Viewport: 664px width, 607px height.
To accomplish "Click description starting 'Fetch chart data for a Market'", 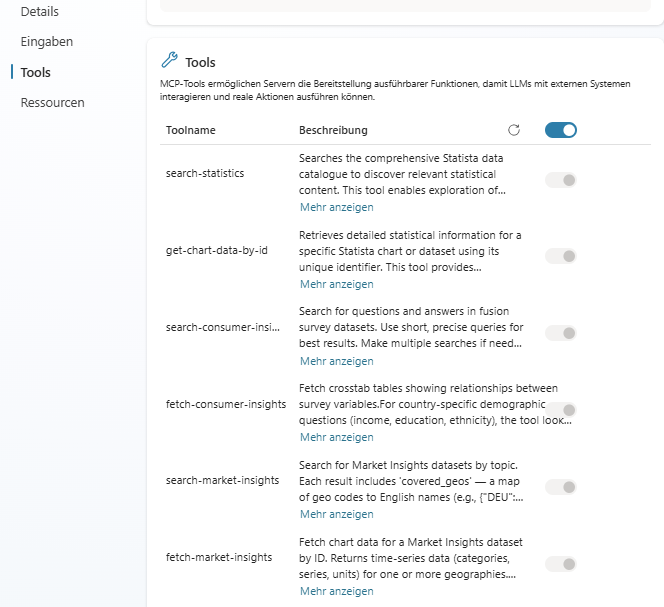I will 411,558.
